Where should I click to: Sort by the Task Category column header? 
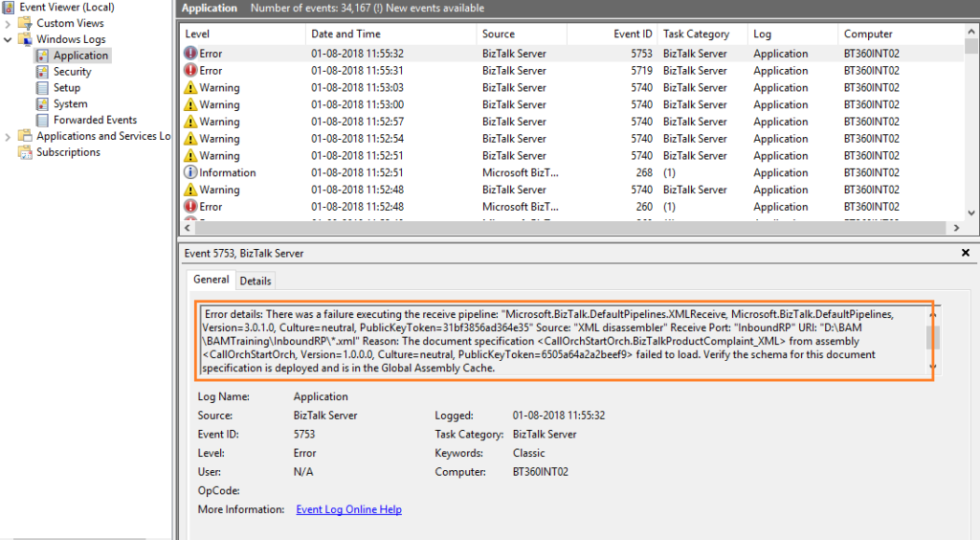click(x=702, y=34)
